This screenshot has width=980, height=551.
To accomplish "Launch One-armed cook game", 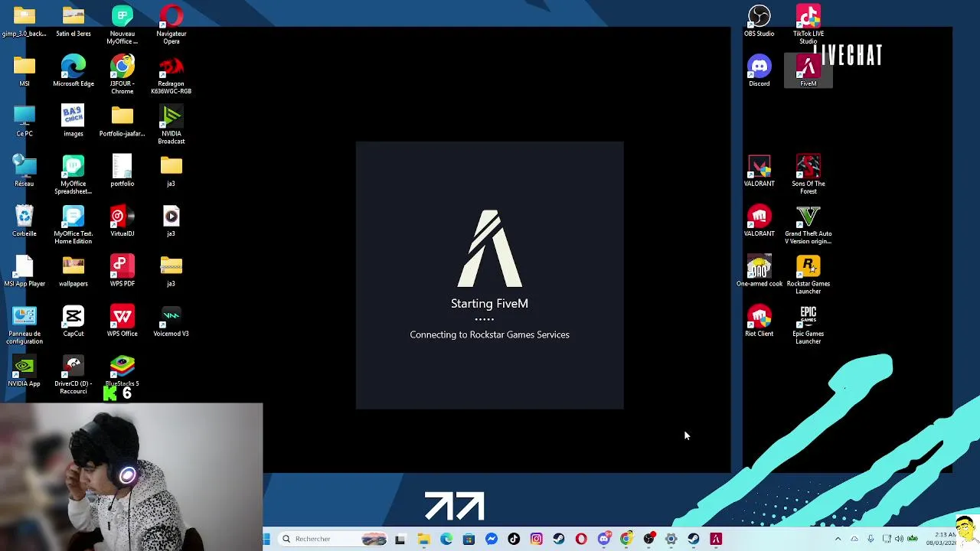I will (759, 271).
